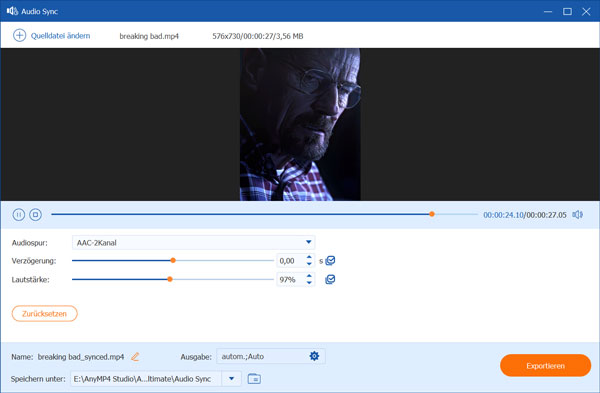Click the apply-to-all icon beside Lautstärke
This screenshot has height=393, width=600.
tap(330, 279)
